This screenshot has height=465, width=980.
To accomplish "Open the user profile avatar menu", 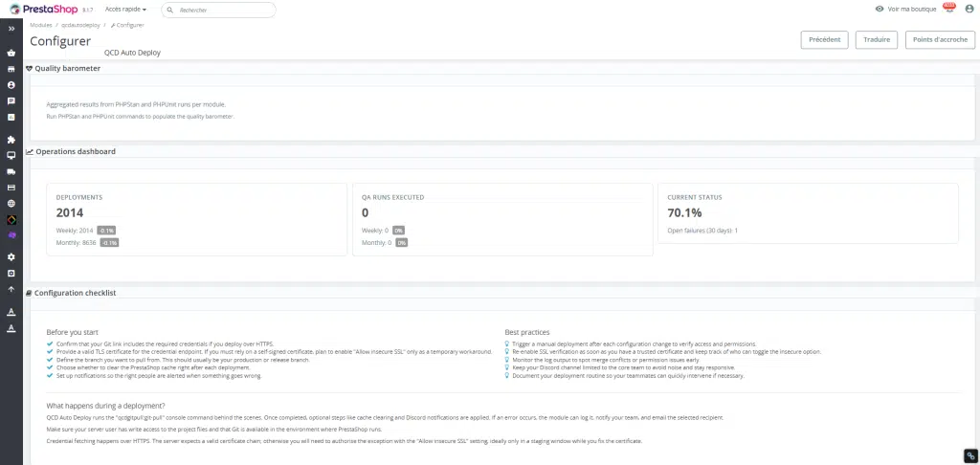I will [x=969, y=10].
